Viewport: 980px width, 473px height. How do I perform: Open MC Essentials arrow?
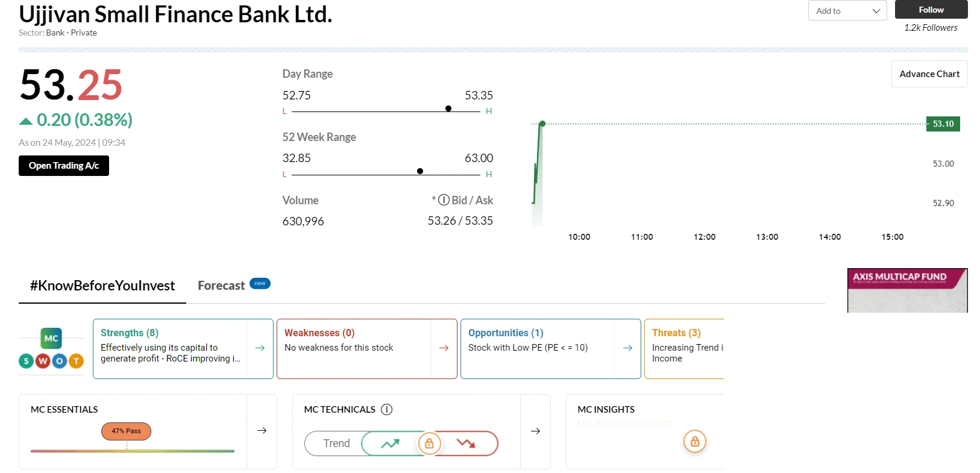(262, 431)
